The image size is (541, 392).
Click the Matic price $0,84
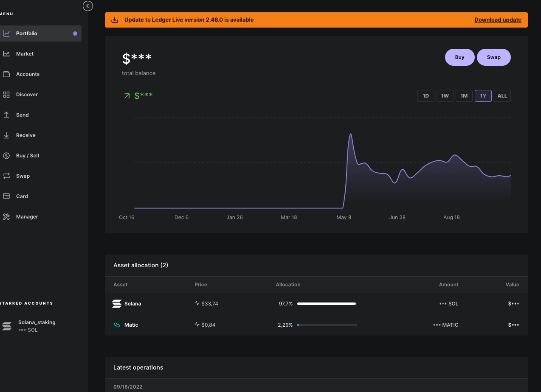coord(209,325)
